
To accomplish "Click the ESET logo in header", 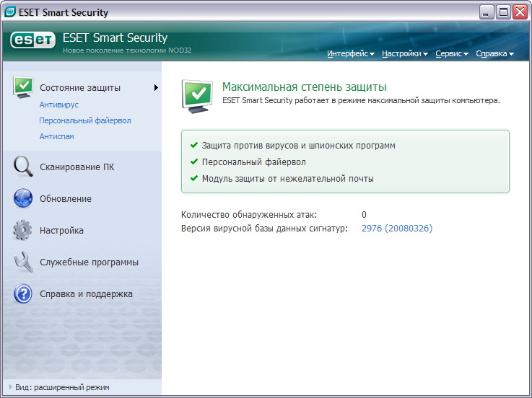I will (x=33, y=42).
